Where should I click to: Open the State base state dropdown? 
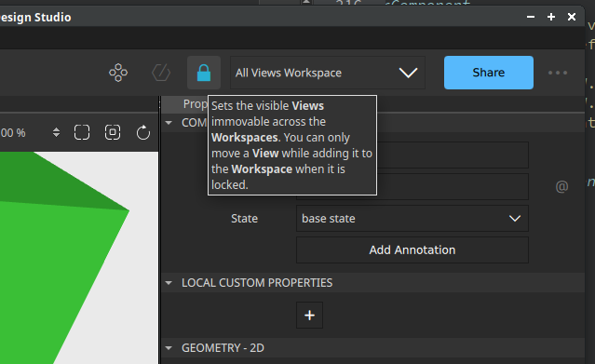pos(412,218)
